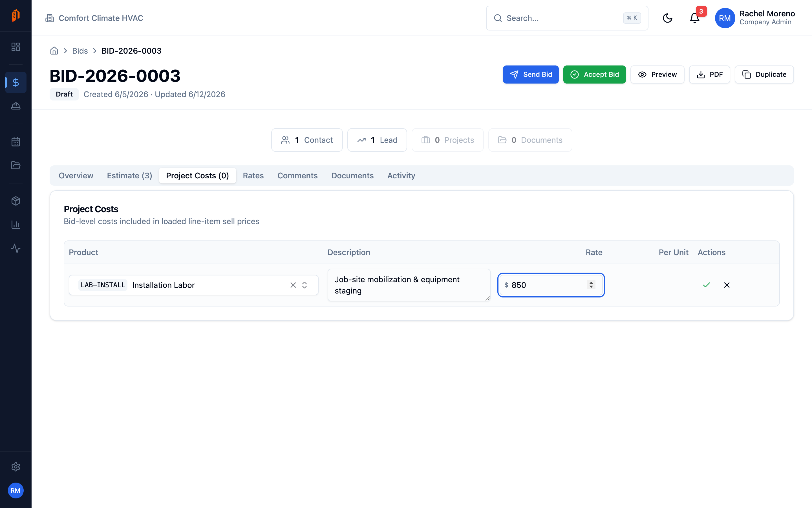Click the RM avatar at sidebar bottom
This screenshot has height=508, width=812.
tap(16, 491)
